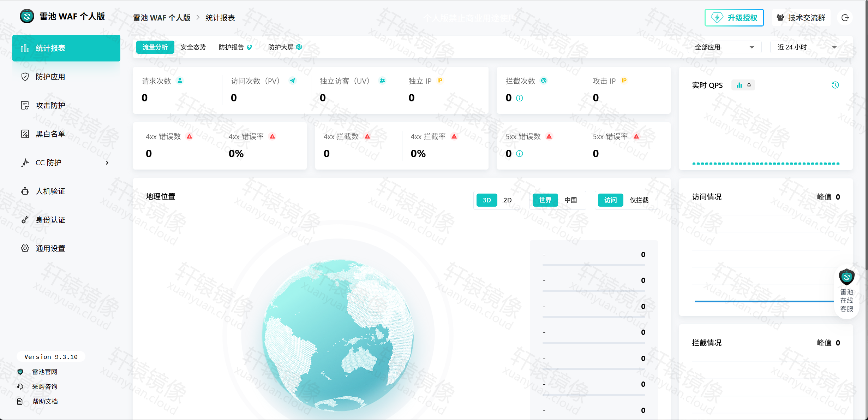Viewport: 868px width, 420px height.
Task: Click the paper plane icon next to 访问次数（PV）
Action: tap(293, 81)
